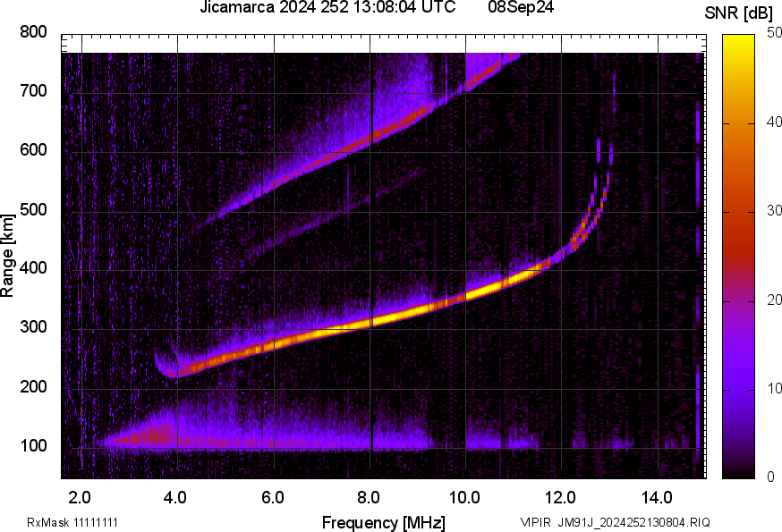Click the Frequency [MHz] axis label
This screenshot has height=532, width=782.
pos(383,521)
